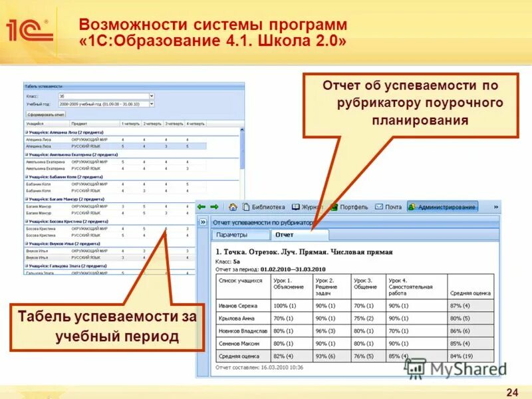
Task: Go back with the green left arrow
Action: click(201, 207)
